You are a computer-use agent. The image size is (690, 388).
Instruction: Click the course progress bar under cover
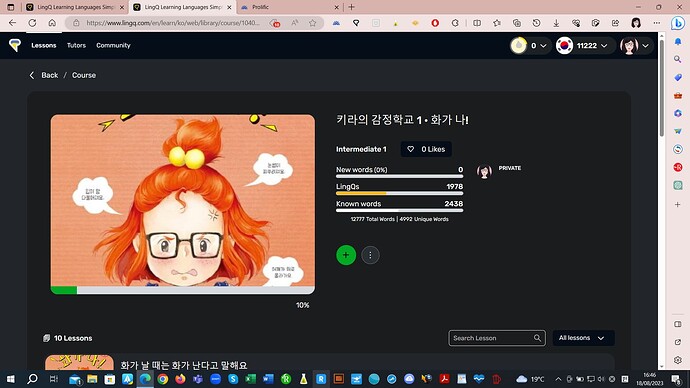[x=183, y=290]
